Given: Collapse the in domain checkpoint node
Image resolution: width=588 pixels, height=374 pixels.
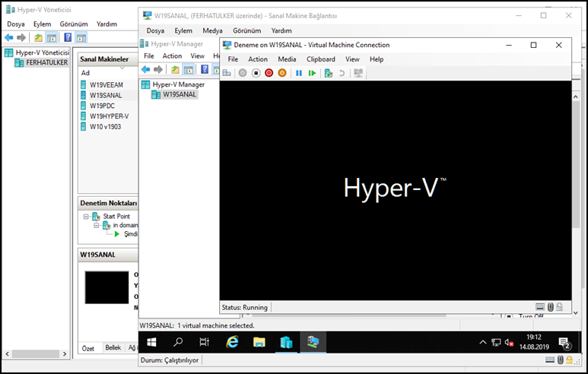Looking at the screenshot, I should pyautogui.click(x=97, y=225).
